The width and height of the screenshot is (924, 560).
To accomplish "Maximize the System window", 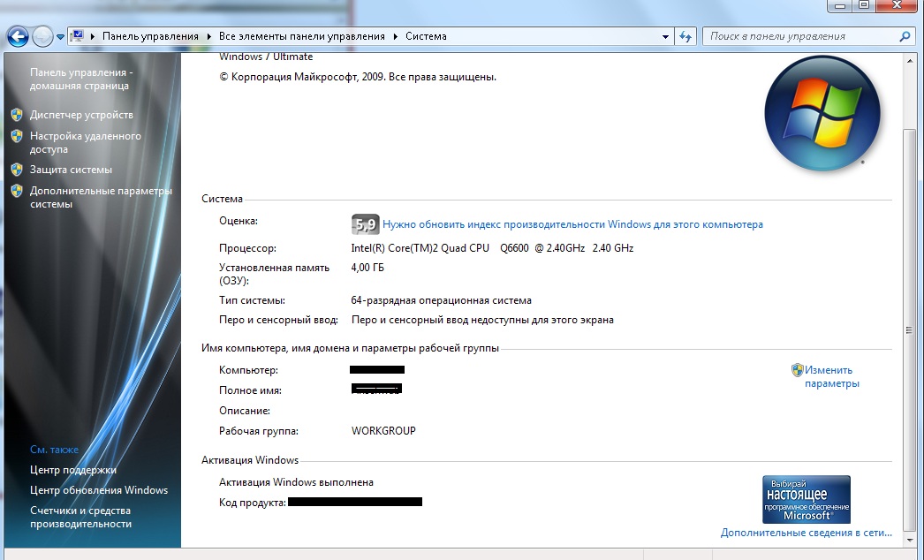I will pos(865,6).
